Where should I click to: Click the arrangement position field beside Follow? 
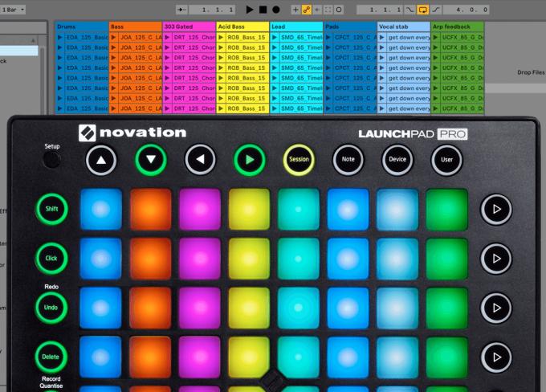[212, 10]
